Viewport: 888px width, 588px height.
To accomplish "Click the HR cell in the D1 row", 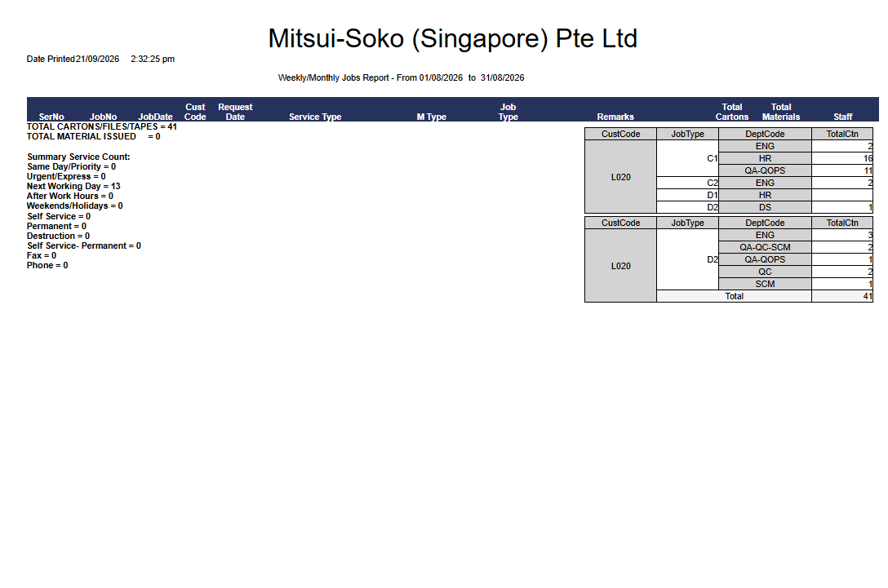I will [765, 195].
